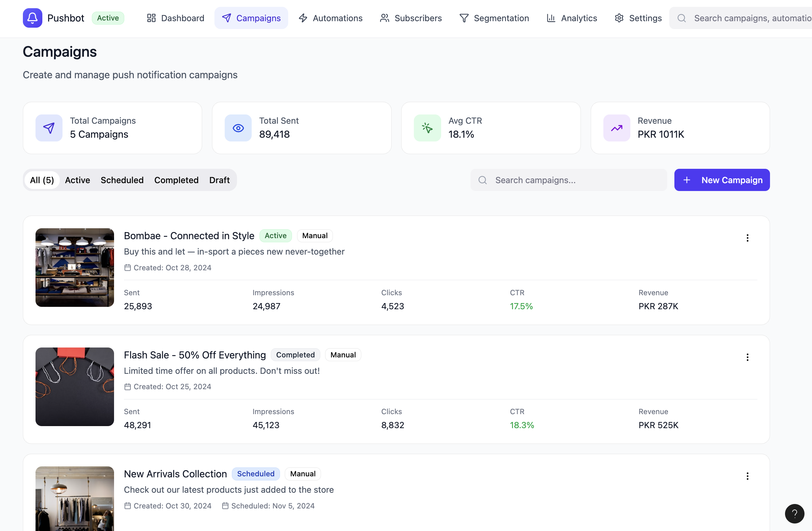Open the Settings page

pos(638,18)
